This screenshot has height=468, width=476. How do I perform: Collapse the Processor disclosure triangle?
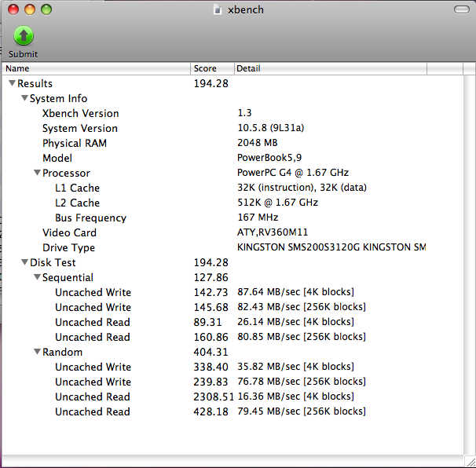[38, 173]
